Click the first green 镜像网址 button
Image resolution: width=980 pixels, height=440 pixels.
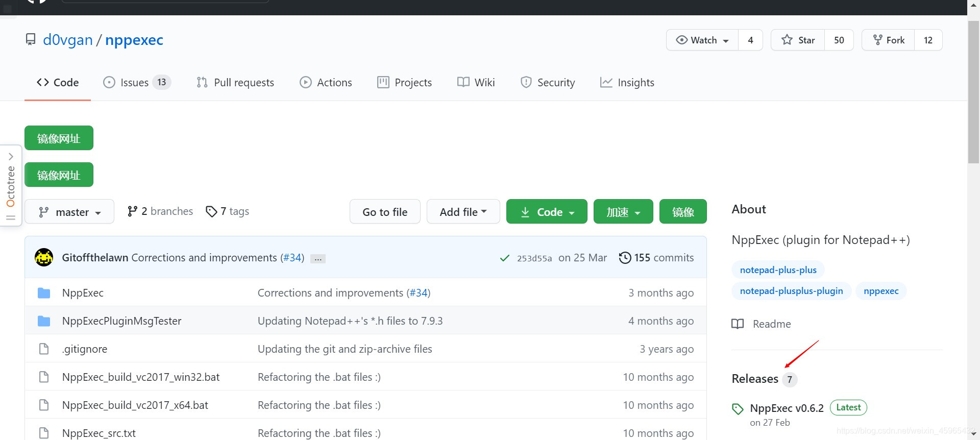[59, 138]
